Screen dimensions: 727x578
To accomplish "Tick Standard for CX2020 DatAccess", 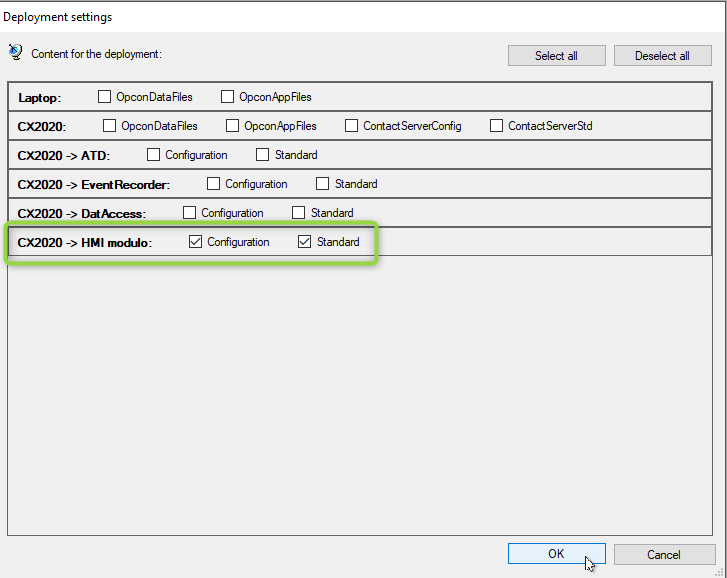I will 299,212.
